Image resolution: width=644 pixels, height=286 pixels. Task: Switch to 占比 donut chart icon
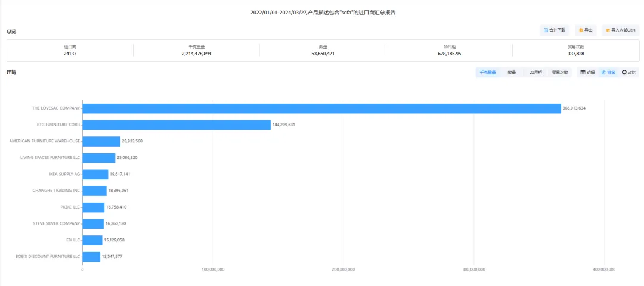(624, 72)
